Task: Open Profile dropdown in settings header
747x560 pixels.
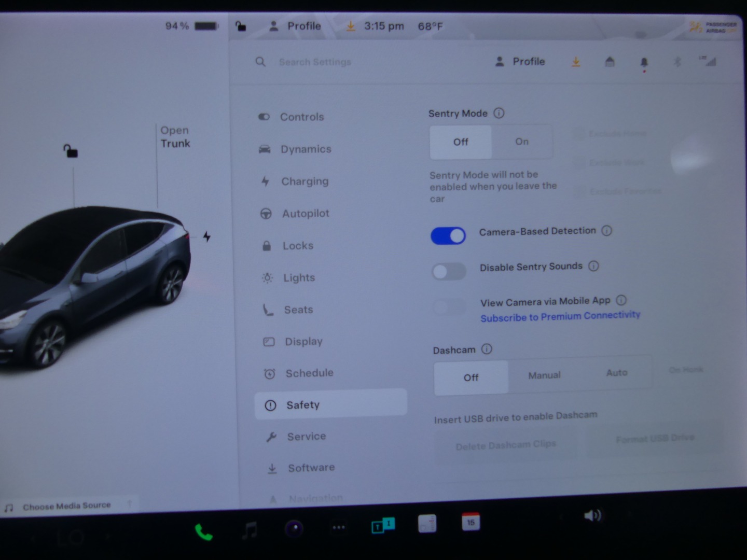Action: 520,62
